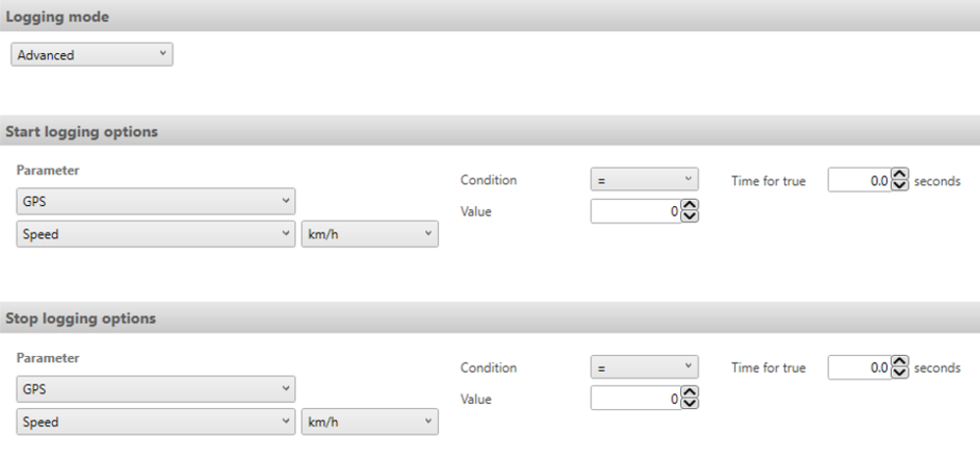Viewport: 980px width, 457px height.
Task: Open Stop logging GPS parameter dropdown
Action: [156, 389]
